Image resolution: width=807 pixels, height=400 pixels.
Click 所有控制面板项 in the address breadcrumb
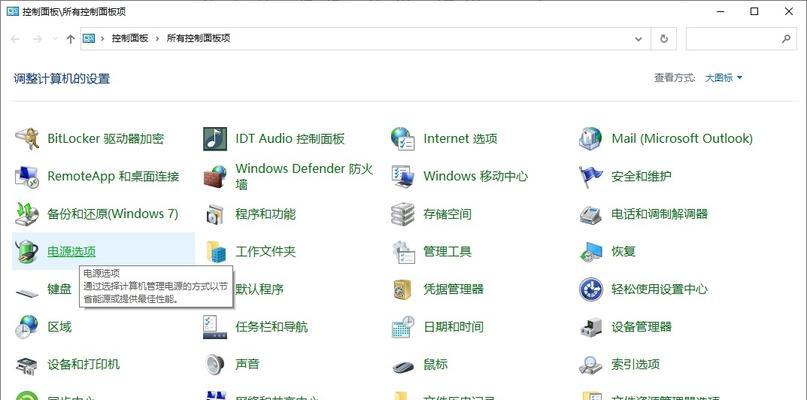coord(199,38)
